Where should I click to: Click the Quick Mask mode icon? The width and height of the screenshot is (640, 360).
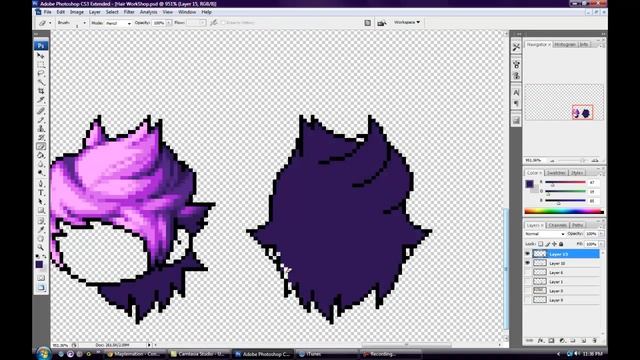tap(41, 278)
